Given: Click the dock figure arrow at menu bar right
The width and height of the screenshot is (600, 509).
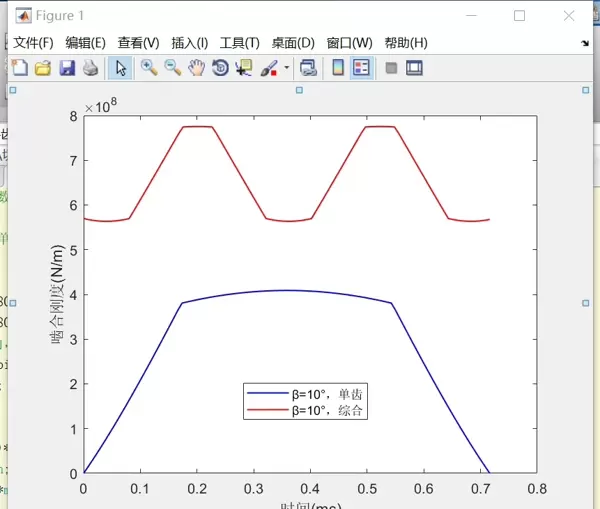Looking at the screenshot, I should point(585,44).
